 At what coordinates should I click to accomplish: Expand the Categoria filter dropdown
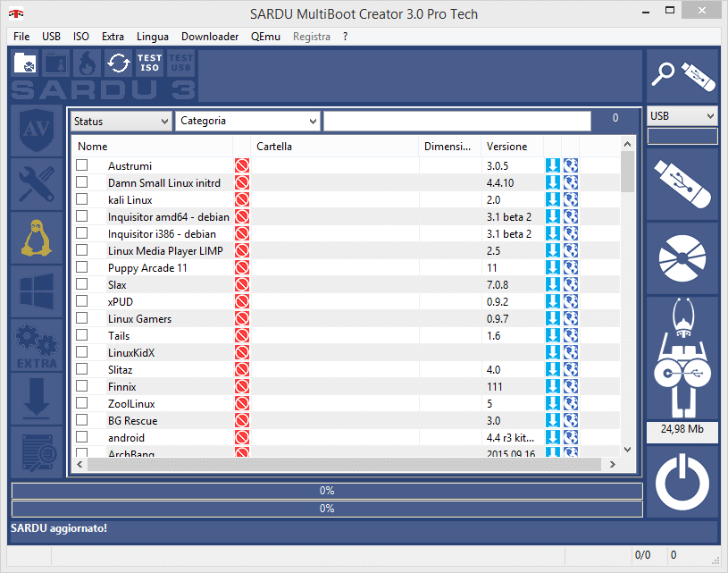[247, 121]
